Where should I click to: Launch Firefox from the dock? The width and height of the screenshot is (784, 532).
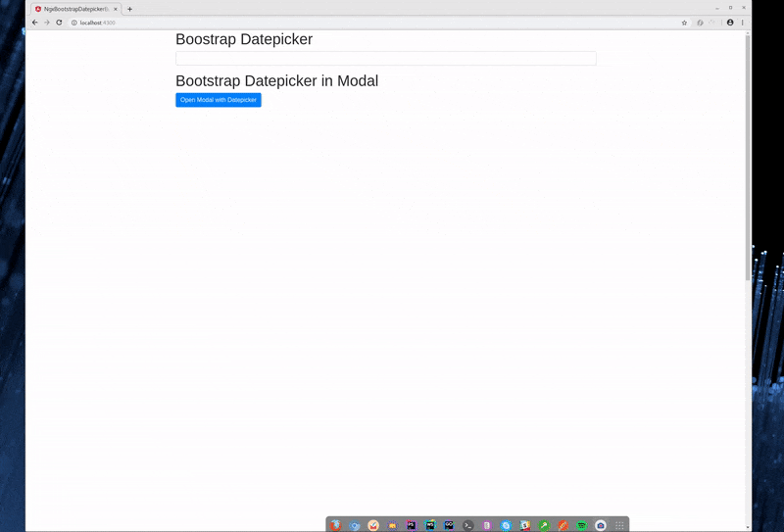click(x=335, y=525)
